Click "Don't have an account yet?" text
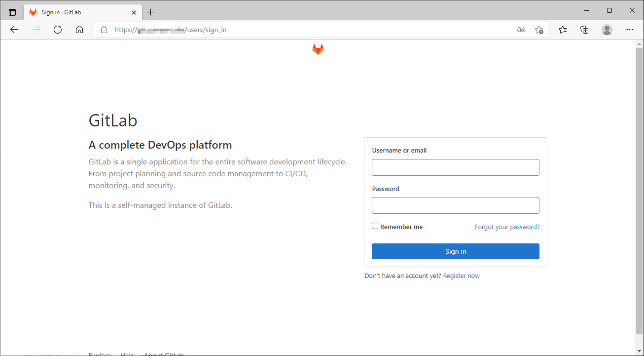The height and width of the screenshot is (356, 644). [403, 276]
